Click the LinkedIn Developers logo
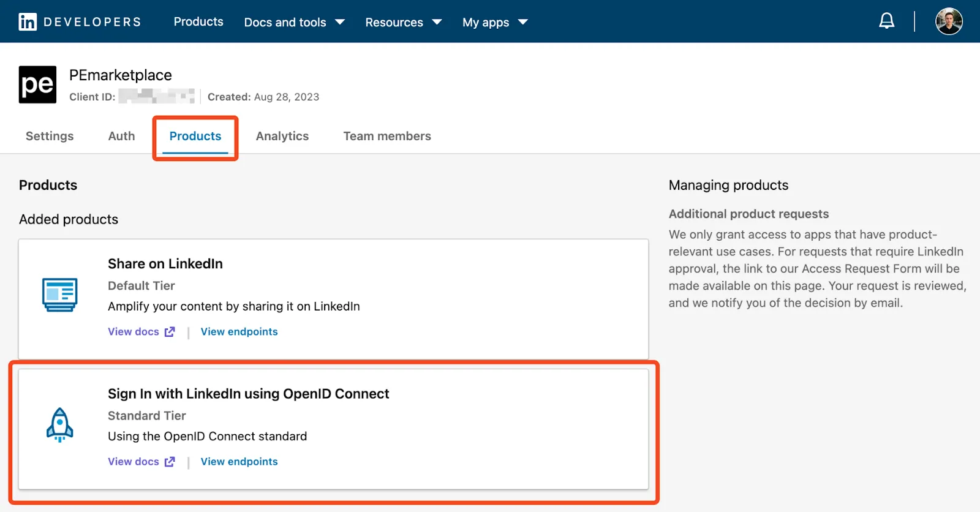 [80, 22]
